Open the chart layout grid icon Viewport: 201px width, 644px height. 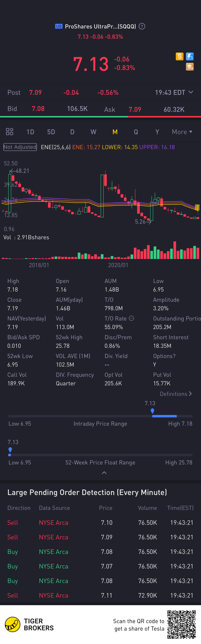tap(9, 131)
